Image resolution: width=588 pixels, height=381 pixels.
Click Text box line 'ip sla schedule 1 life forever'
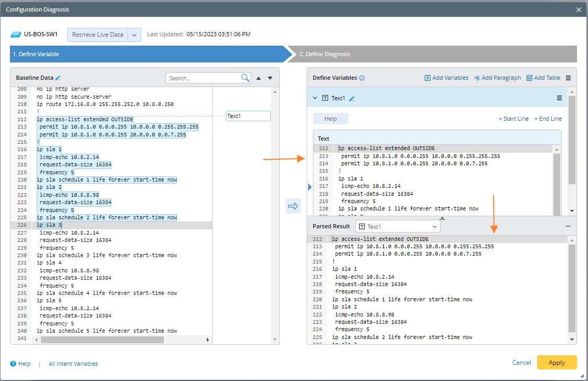(x=408, y=209)
